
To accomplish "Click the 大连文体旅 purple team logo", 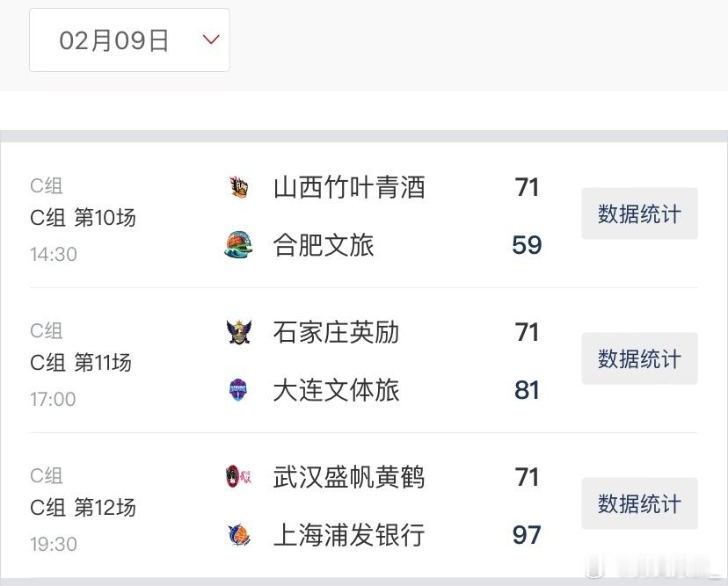I will (x=238, y=390).
